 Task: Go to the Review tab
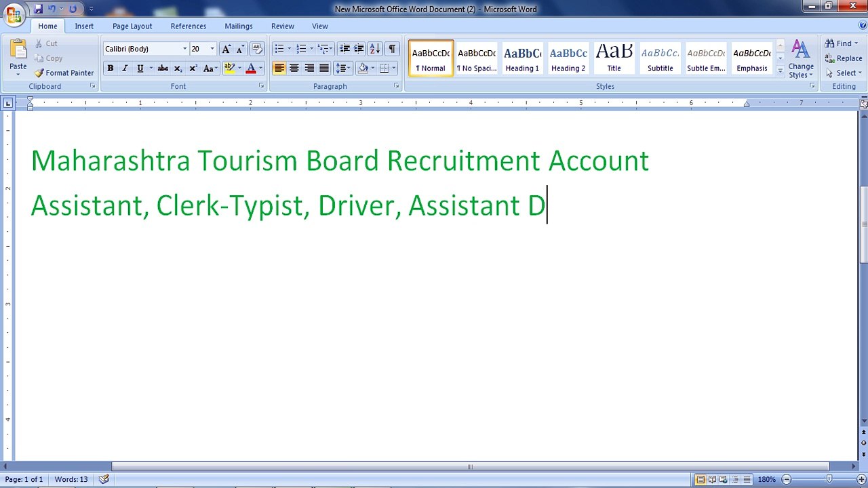283,26
